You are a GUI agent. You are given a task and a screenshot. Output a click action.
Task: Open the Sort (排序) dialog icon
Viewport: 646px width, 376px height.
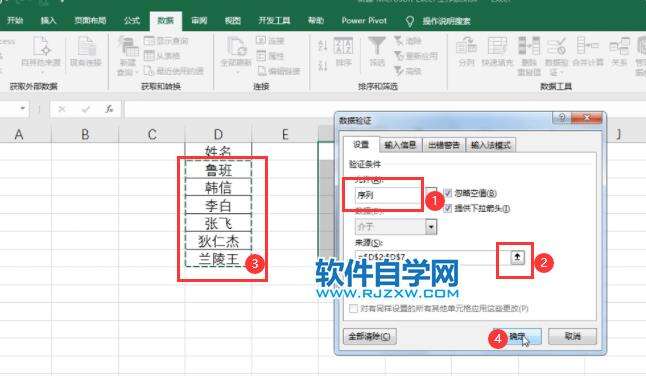click(x=343, y=51)
